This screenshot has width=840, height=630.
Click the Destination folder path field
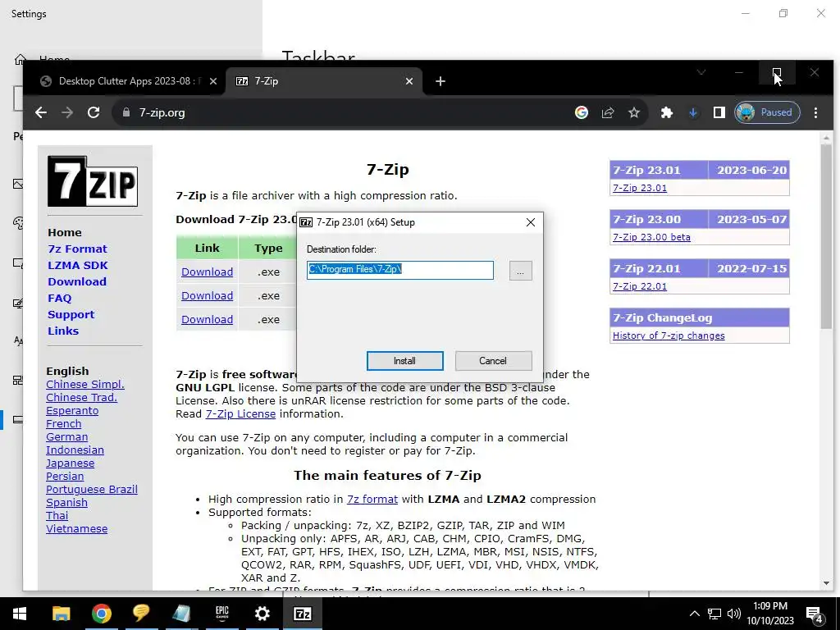[400, 270]
